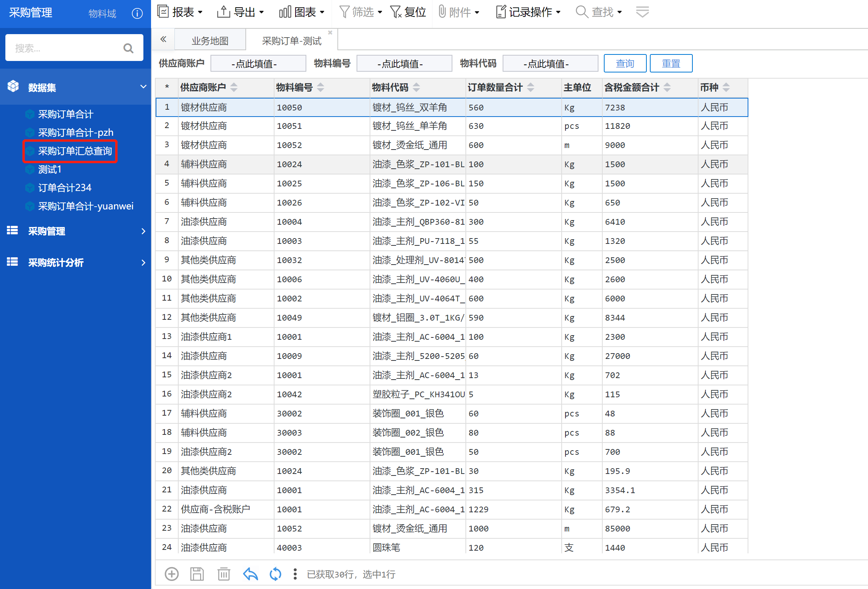This screenshot has width=868, height=589.
Task: Click the 采购管理 header title
Action: 31,13
